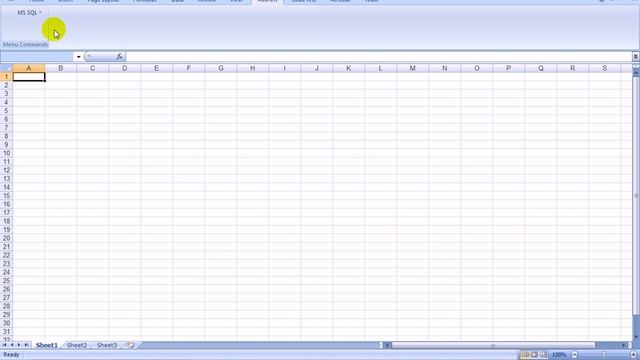This screenshot has width=640, height=360.
Task: Switch to the Sheet1 tab
Action: click(47, 345)
